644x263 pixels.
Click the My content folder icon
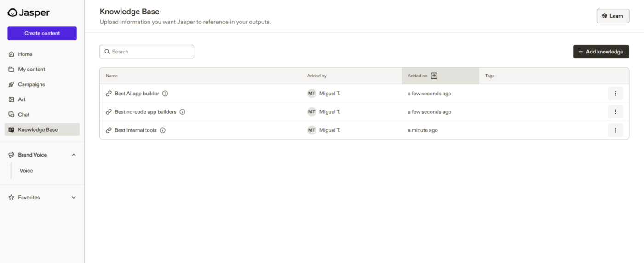[x=11, y=70]
